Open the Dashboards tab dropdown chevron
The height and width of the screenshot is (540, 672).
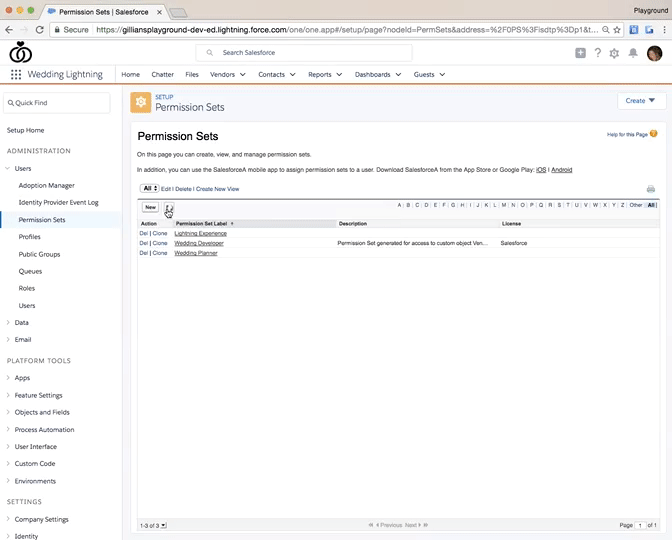pyautogui.click(x=398, y=75)
